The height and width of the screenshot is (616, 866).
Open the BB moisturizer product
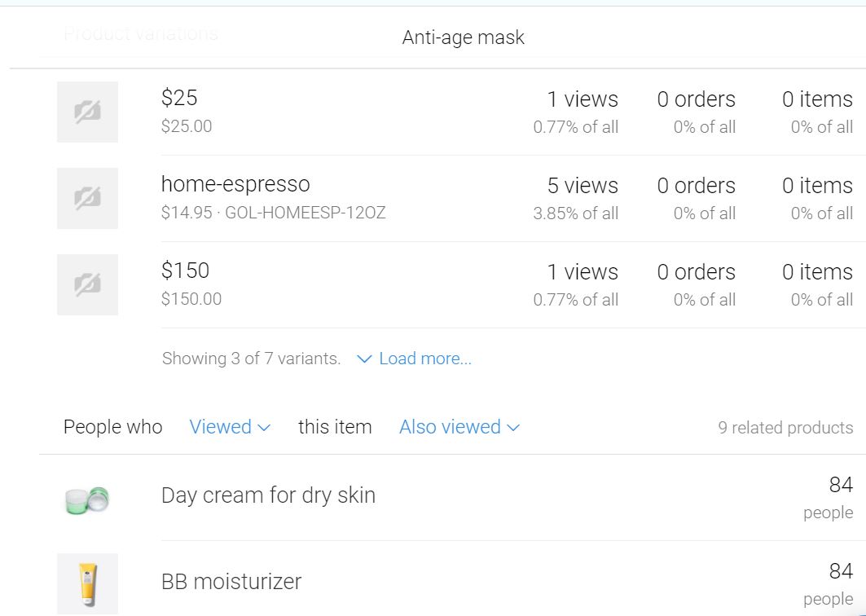click(231, 581)
